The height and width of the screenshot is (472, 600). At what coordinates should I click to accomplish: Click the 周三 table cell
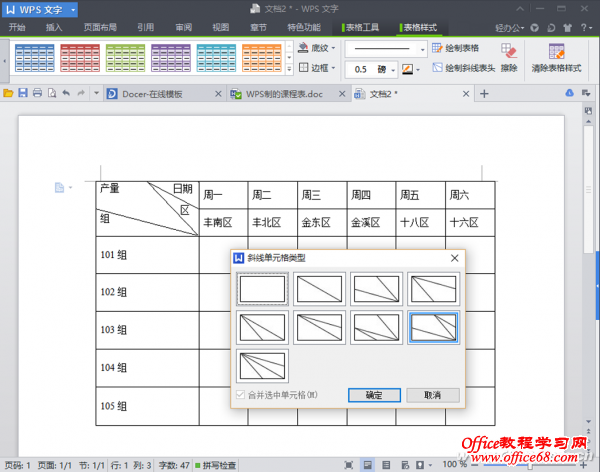tap(322, 195)
